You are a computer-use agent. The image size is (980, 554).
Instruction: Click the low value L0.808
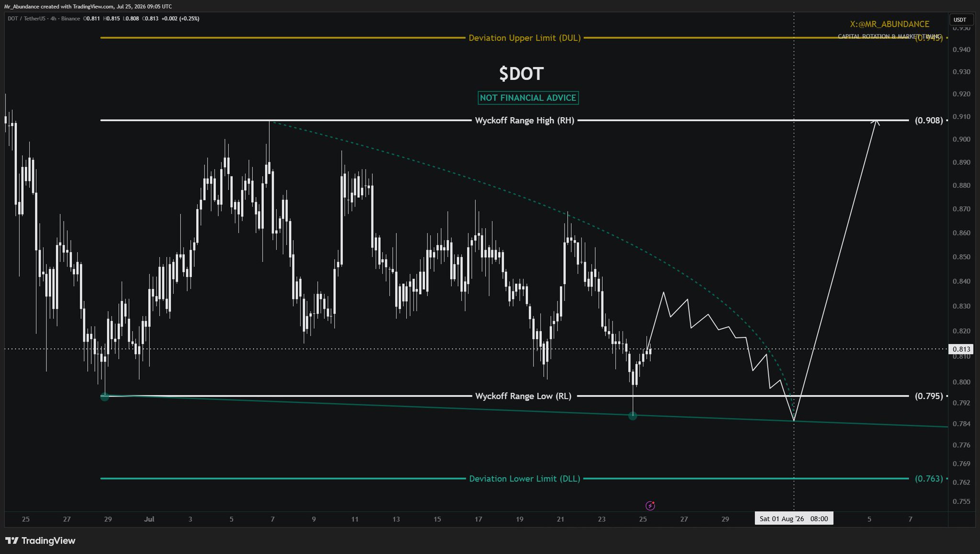tap(131, 19)
